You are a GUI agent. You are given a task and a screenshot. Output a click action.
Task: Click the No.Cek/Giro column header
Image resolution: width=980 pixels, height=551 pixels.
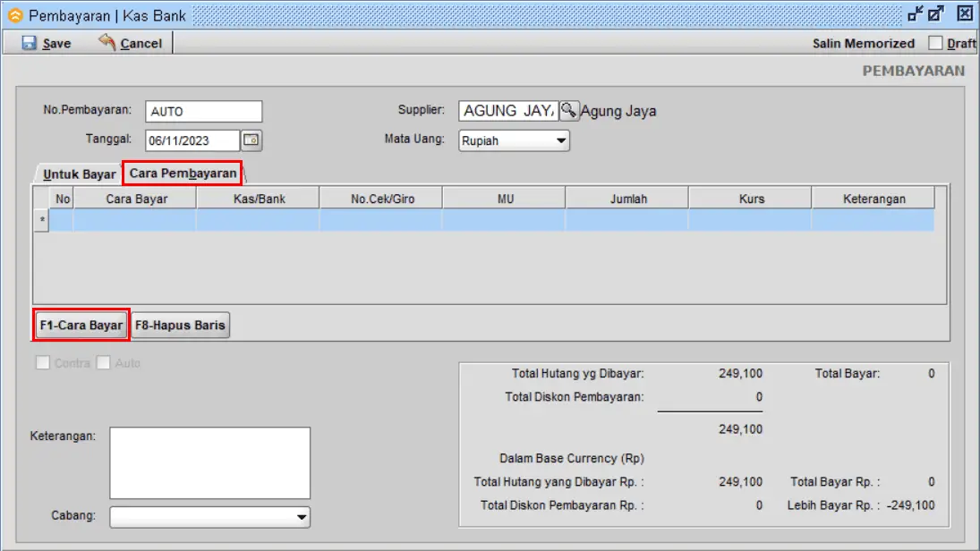[x=382, y=199]
